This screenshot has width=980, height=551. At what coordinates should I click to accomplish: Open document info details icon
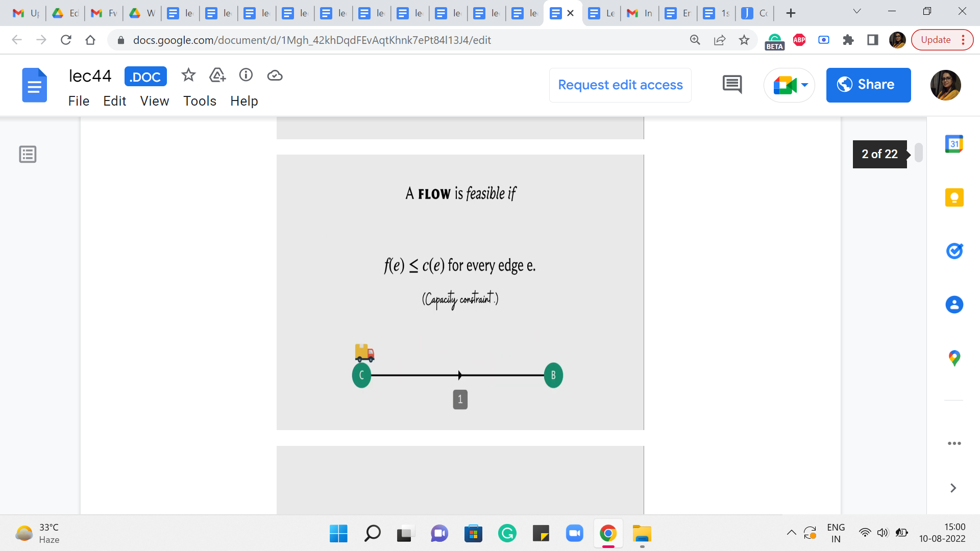pyautogui.click(x=246, y=76)
